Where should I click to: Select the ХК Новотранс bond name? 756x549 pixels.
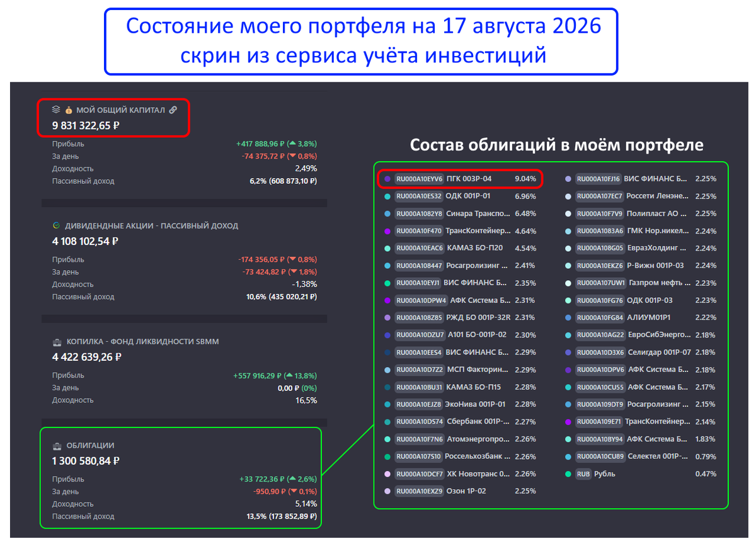[478, 473]
